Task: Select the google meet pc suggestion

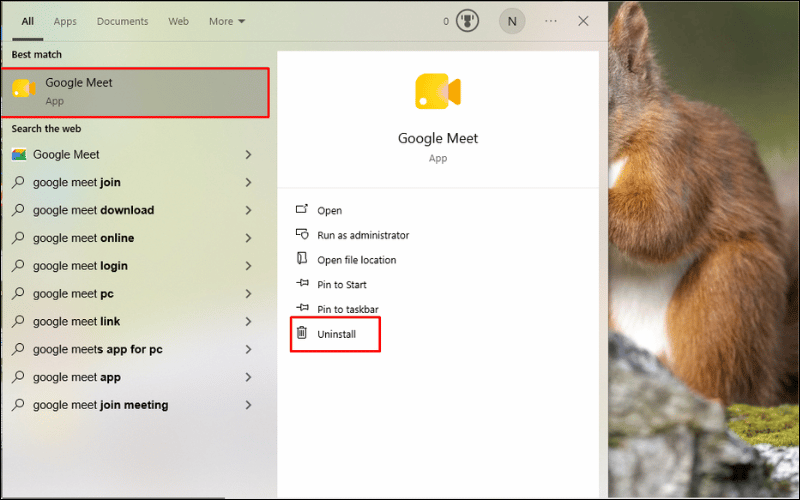Action: pos(133,293)
